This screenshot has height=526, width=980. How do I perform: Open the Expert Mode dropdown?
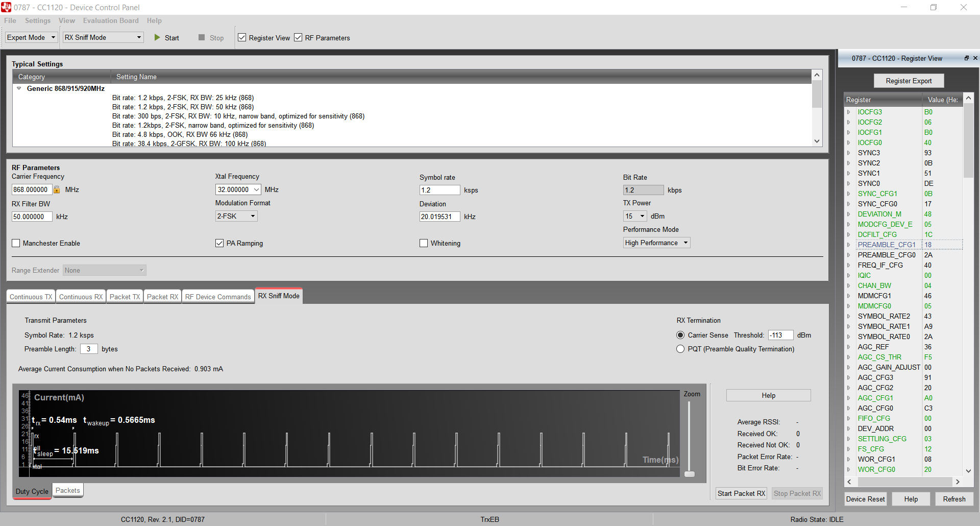(x=31, y=38)
